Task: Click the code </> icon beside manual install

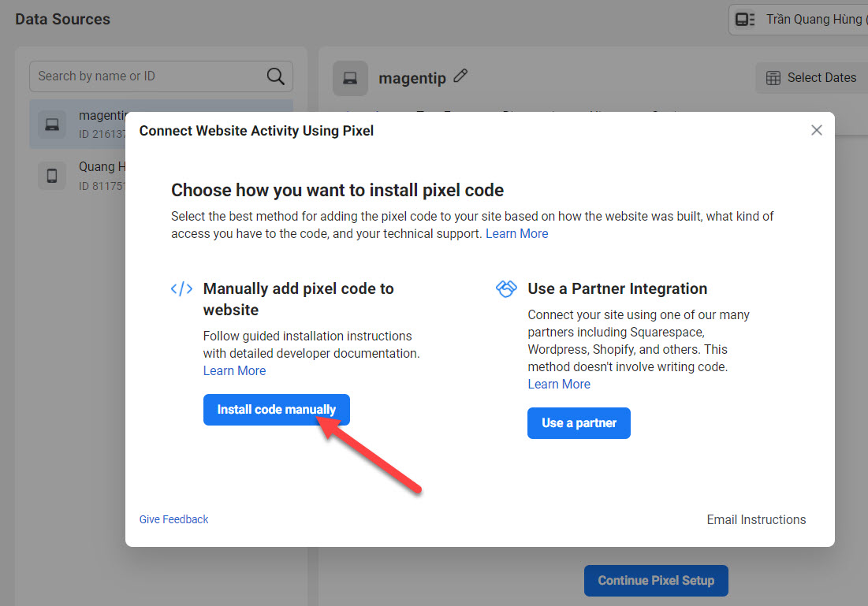Action: (181, 288)
